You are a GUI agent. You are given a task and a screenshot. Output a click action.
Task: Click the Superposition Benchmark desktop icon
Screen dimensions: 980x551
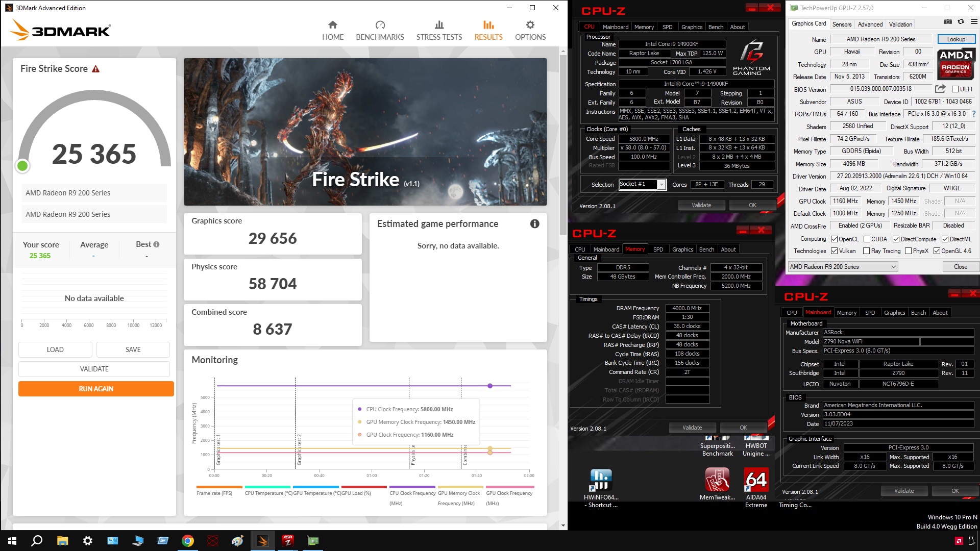pyautogui.click(x=717, y=446)
